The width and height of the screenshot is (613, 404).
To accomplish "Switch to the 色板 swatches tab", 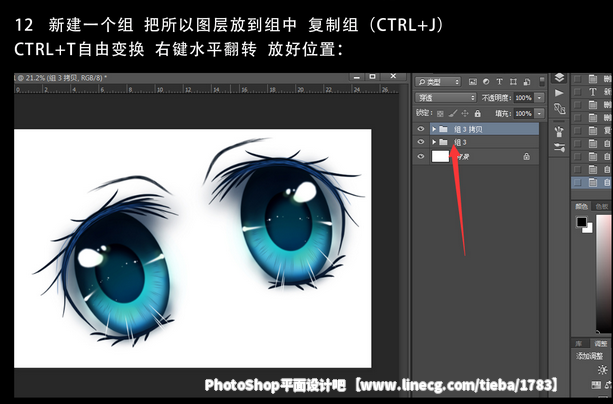I will tap(601, 206).
